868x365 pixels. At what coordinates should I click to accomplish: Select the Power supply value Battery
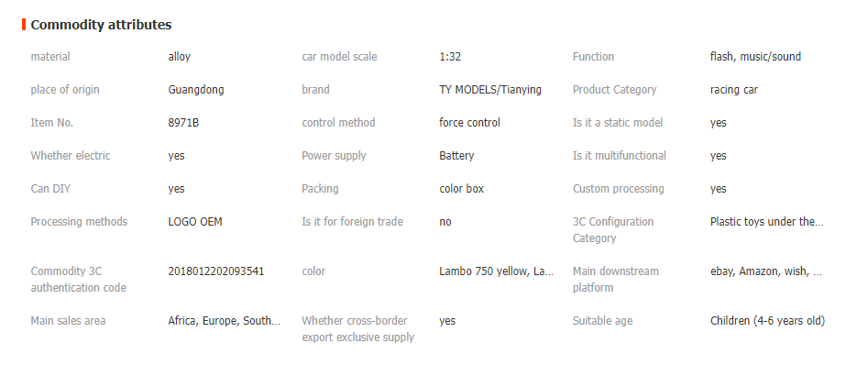(x=456, y=156)
